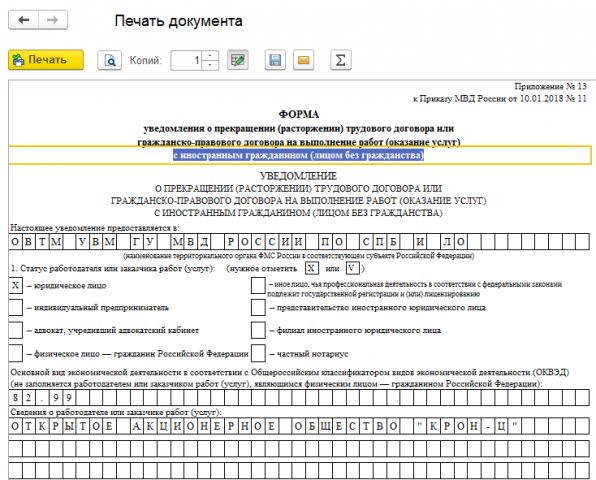Screen dimensions: 596x480
Task: Click the sample 'V' mark box
Action: [352, 268]
